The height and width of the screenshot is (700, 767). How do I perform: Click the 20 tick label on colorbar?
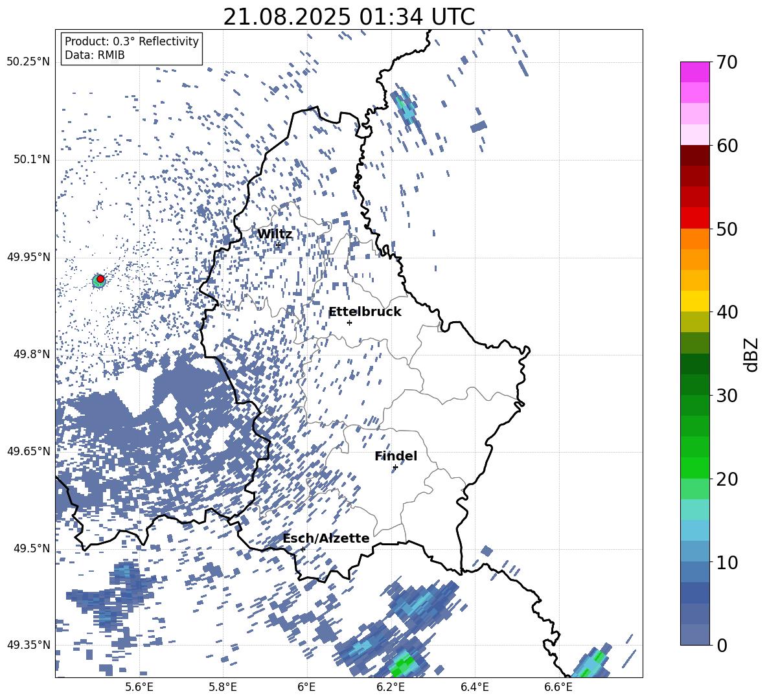(727, 479)
